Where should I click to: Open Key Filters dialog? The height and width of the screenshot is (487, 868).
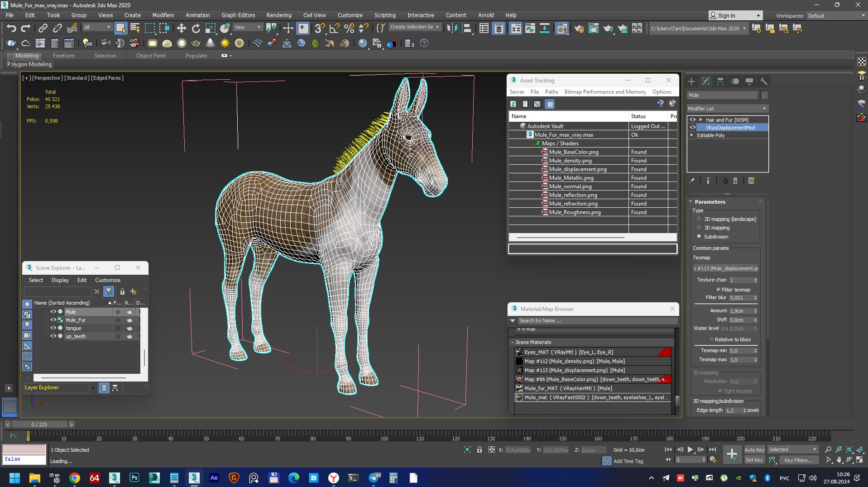pos(799,460)
